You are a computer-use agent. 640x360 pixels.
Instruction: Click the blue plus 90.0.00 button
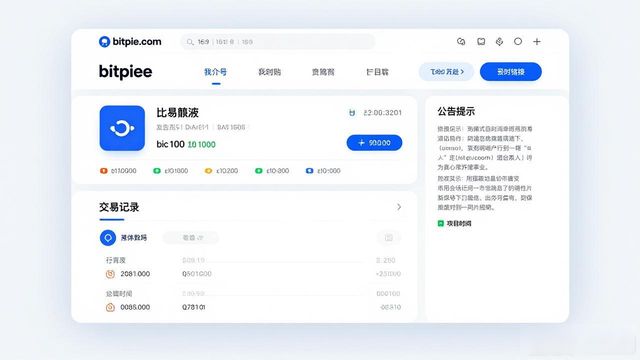[x=374, y=143]
